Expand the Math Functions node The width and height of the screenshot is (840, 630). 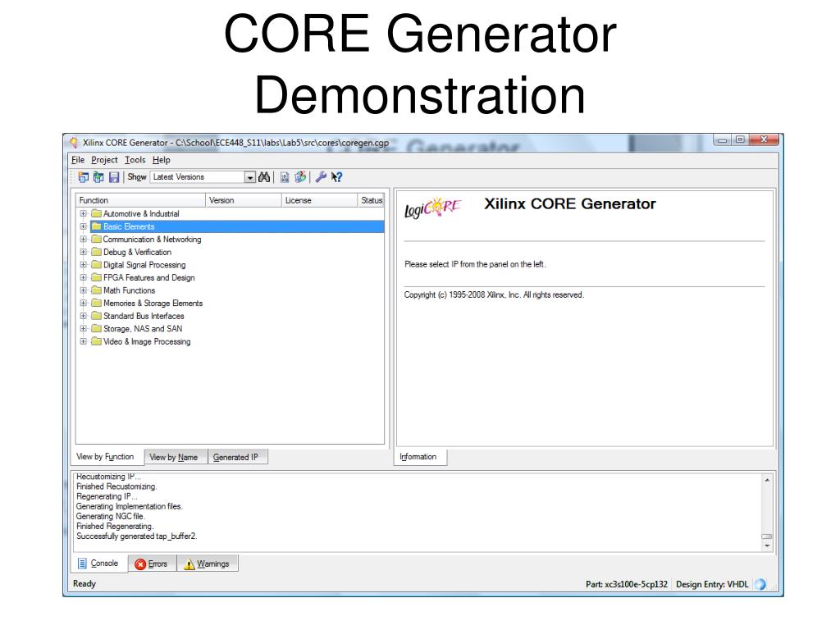(x=83, y=290)
